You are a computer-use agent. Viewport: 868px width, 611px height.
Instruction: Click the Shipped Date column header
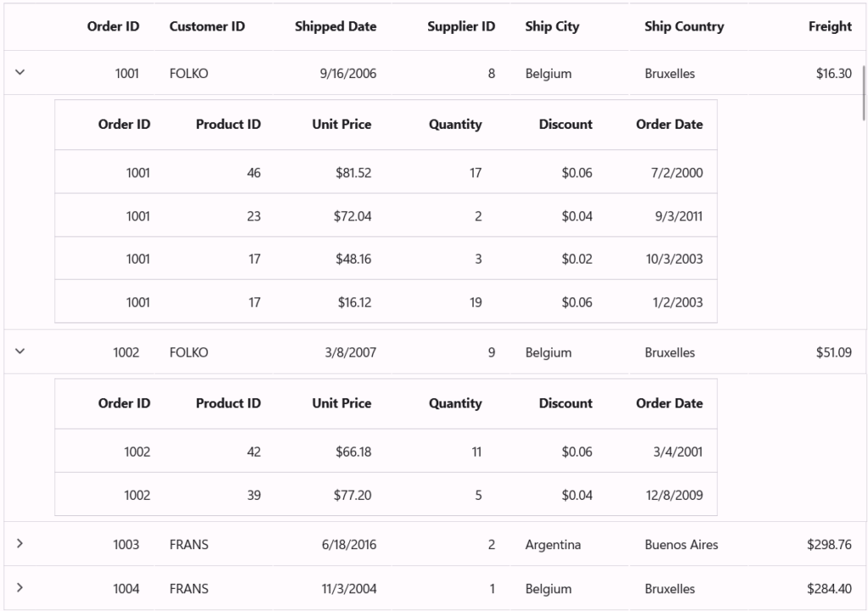(x=335, y=26)
